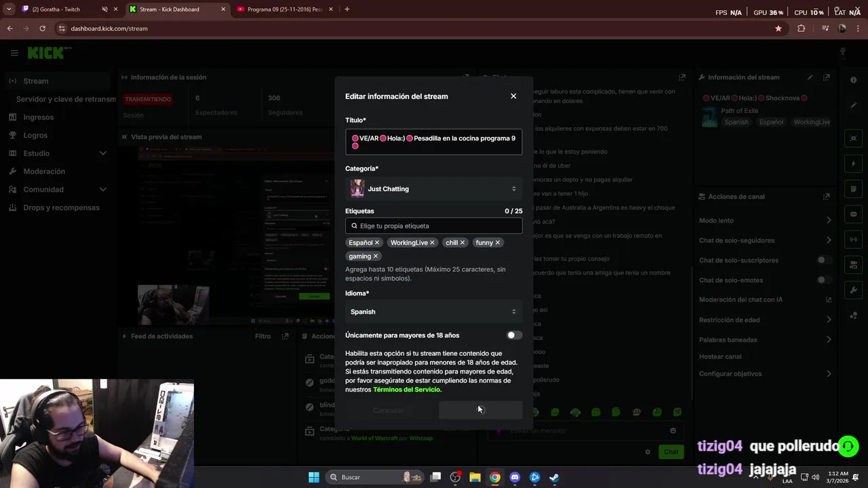Image resolution: width=868 pixels, height=488 pixels.
Task: Open Discord from the taskbar
Action: tap(515, 477)
